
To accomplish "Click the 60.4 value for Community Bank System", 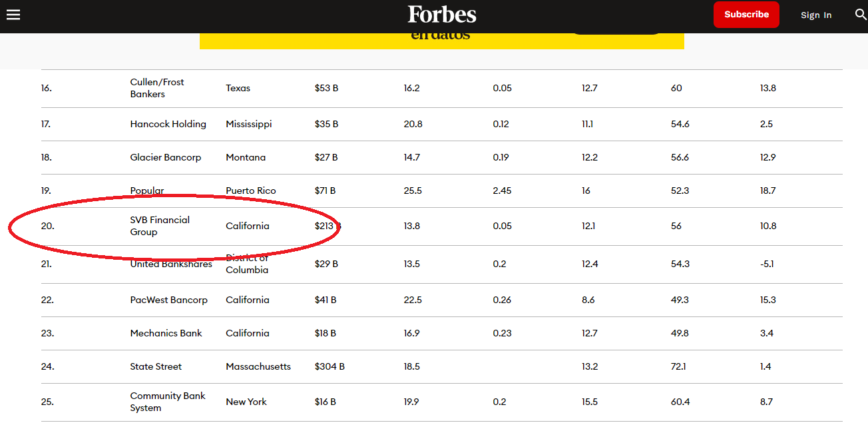I will pyautogui.click(x=680, y=402).
